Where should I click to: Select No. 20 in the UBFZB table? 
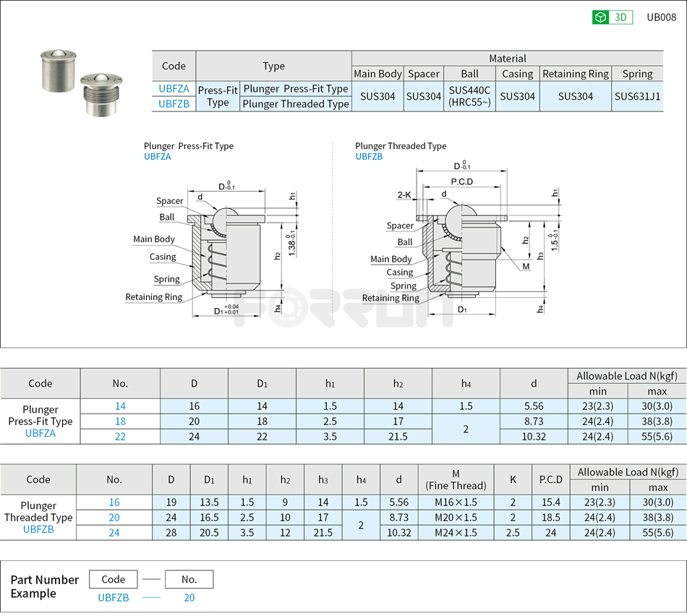pos(114,518)
